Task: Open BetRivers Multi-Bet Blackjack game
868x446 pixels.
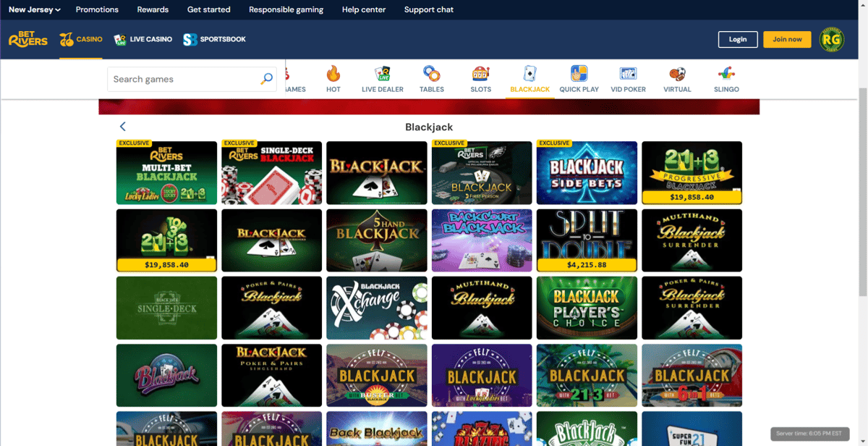Action: (166, 173)
